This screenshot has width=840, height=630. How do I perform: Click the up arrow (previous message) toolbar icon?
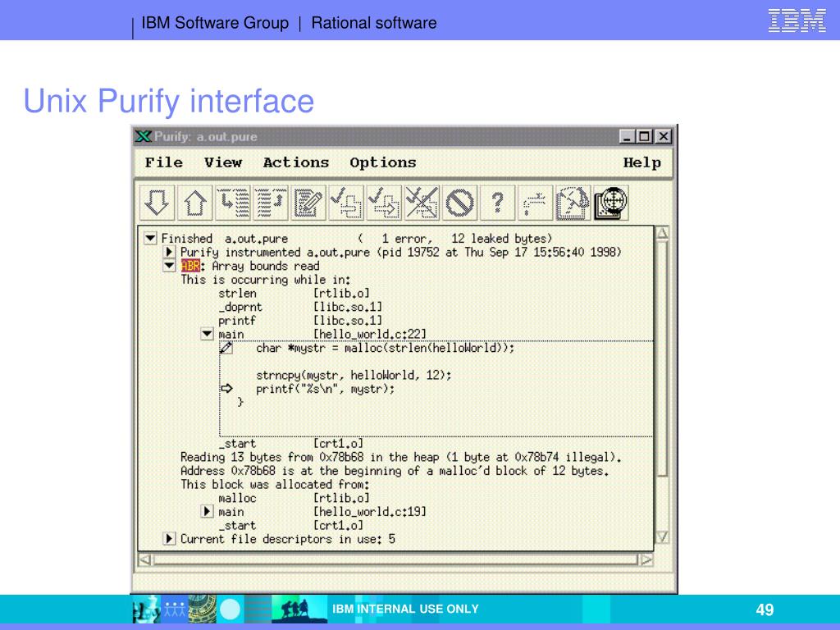195,203
